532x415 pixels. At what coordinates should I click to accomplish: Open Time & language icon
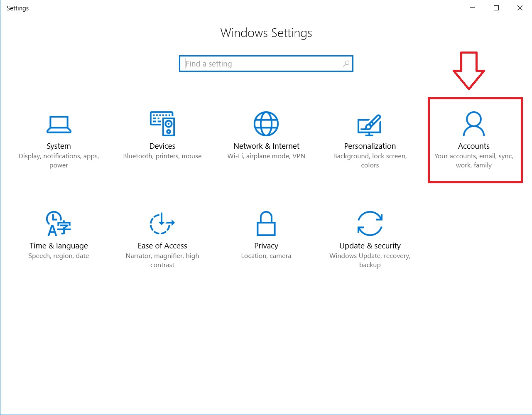tap(59, 223)
